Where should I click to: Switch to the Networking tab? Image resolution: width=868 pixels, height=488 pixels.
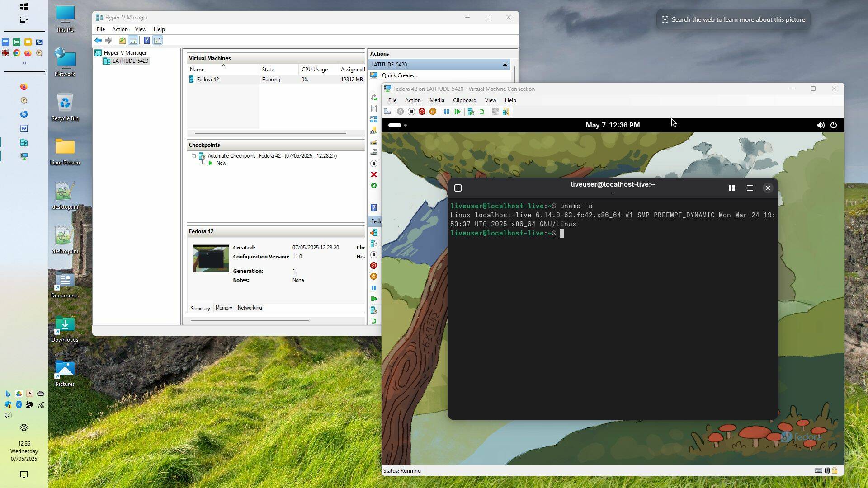[x=250, y=308]
